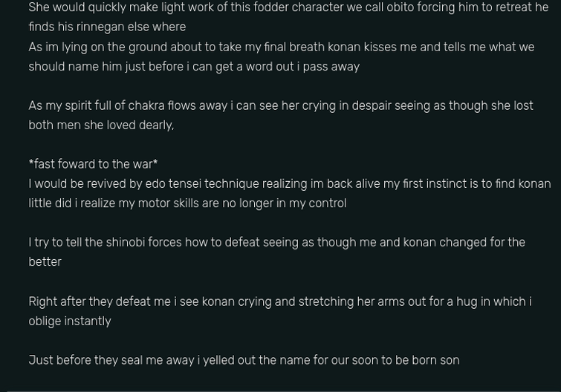Click the '*fast foward to the war*' line
The width and height of the screenshot is (561, 392).
tap(93, 164)
